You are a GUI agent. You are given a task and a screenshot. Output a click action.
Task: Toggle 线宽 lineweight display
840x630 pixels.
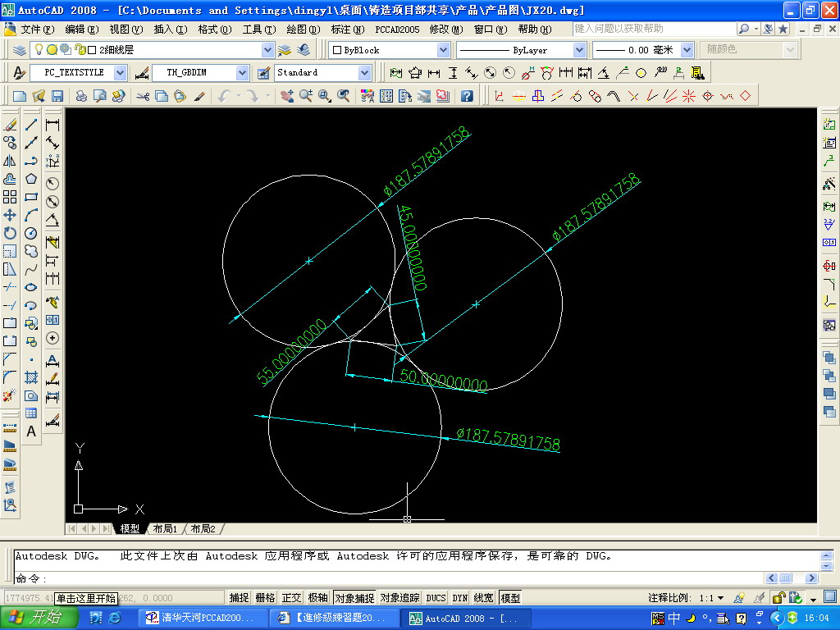coord(484,598)
